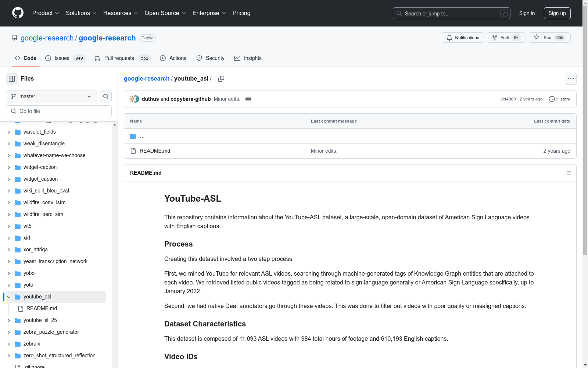
Task: Switch to the Actions tab
Action: 173,58
